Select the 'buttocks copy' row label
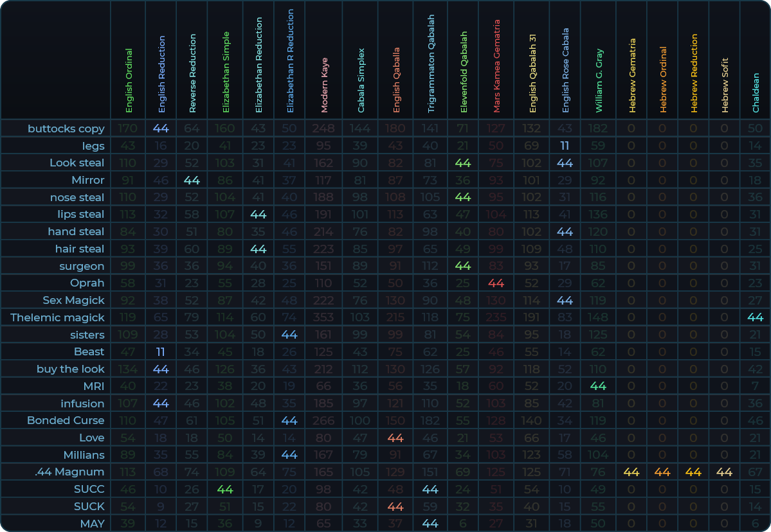This screenshot has height=532, width=771. click(66, 129)
